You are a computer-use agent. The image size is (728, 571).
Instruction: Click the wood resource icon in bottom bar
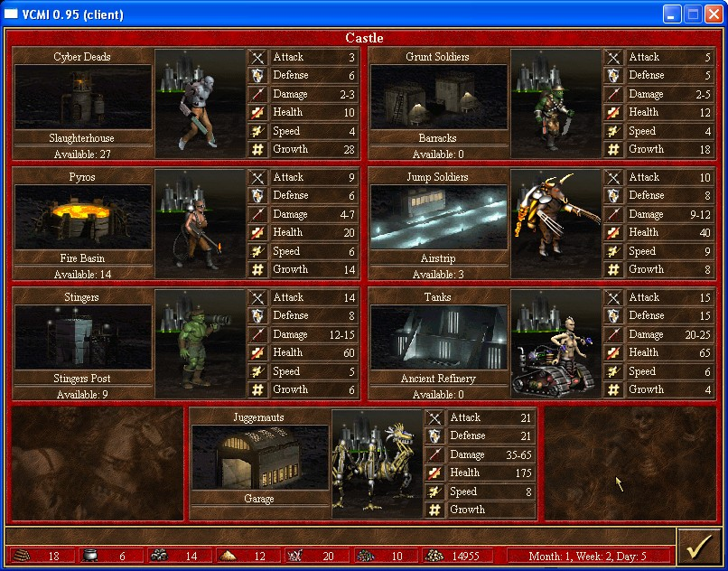click(x=21, y=556)
